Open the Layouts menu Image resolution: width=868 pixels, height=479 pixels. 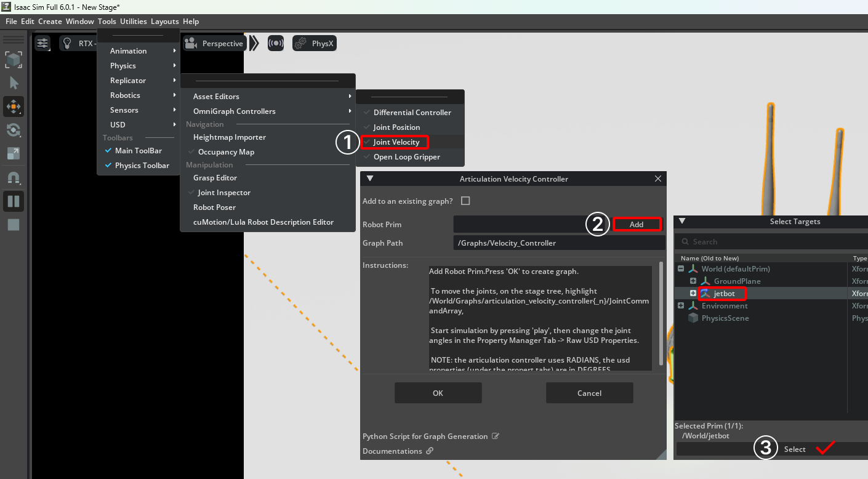[x=165, y=22]
